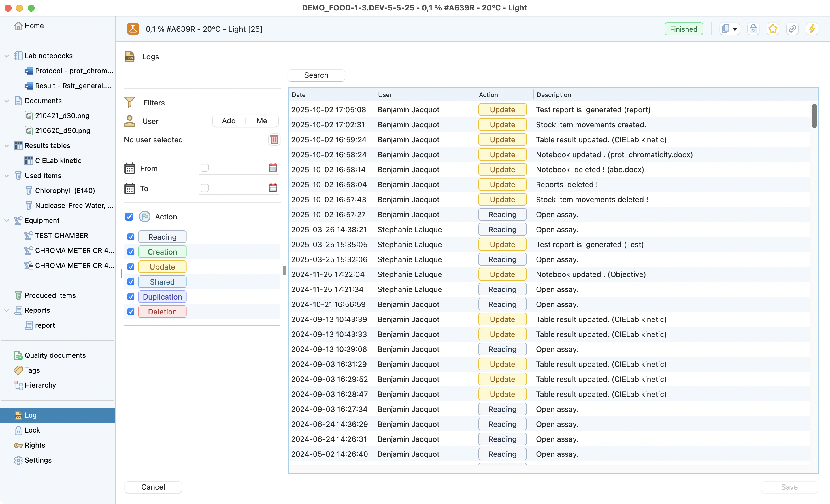Click the lightning bolt icon in header
The image size is (830, 504).
(x=812, y=29)
